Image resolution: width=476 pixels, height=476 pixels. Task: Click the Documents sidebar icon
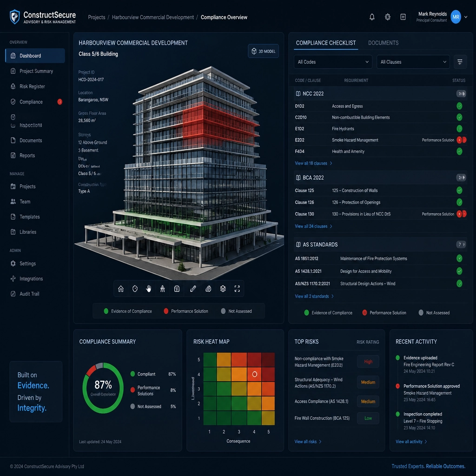tap(13, 140)
